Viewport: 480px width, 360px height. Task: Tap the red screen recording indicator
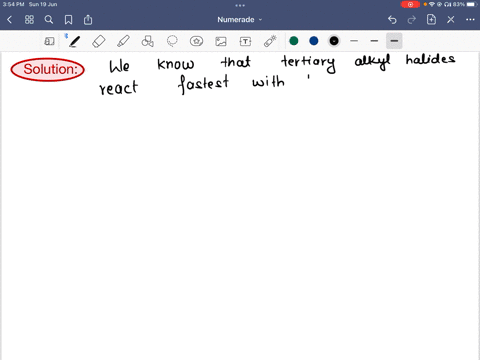pyautogui.click(x=410, y=4)
